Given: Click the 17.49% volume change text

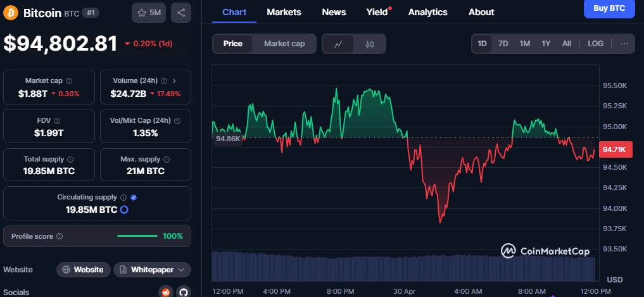Looking at the screenshot, I should 169,94.
